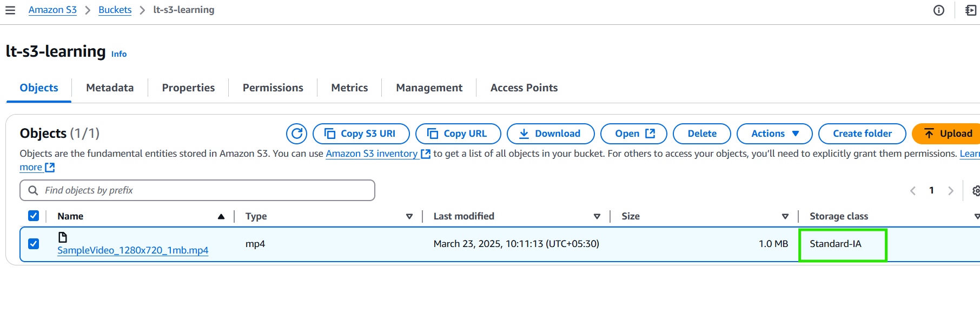Click the file icon above SampleVideo_1280x720_1mb.mp4
This screenshot has height=320, width=980.
[x=63, y=237]
